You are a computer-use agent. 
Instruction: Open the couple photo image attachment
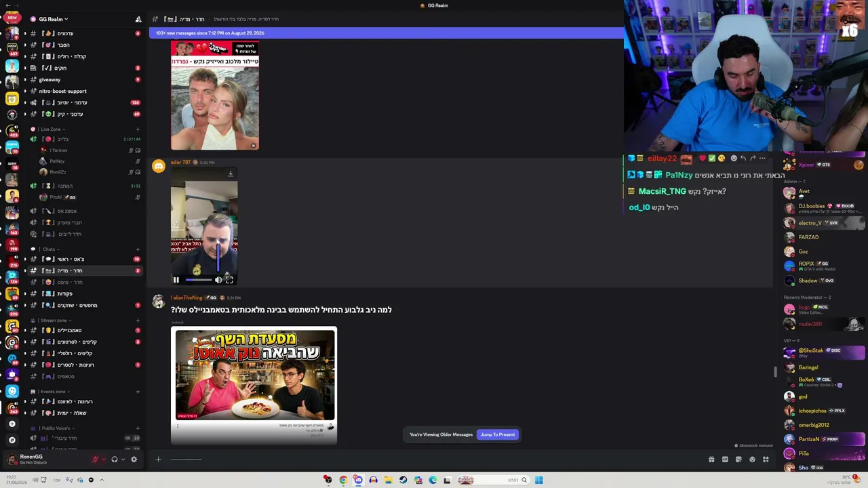[215, 95]
